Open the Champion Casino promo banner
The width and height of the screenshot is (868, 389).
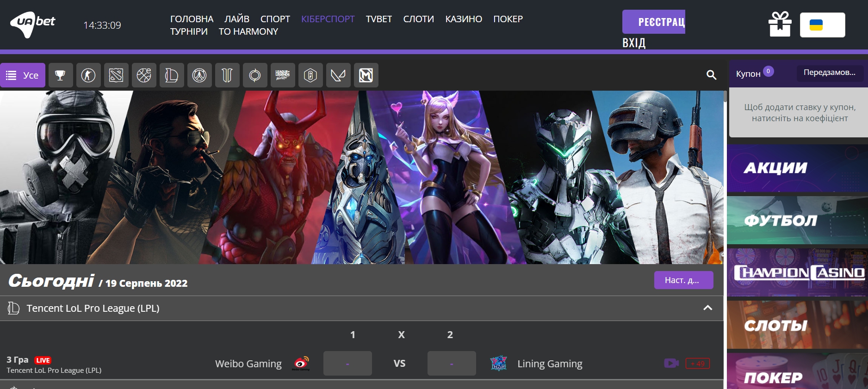797,272
